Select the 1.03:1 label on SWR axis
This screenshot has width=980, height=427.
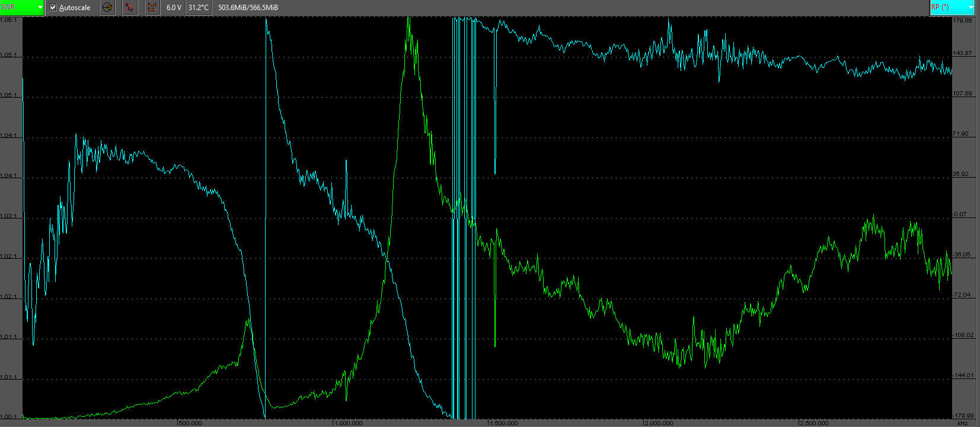point(8,216)
